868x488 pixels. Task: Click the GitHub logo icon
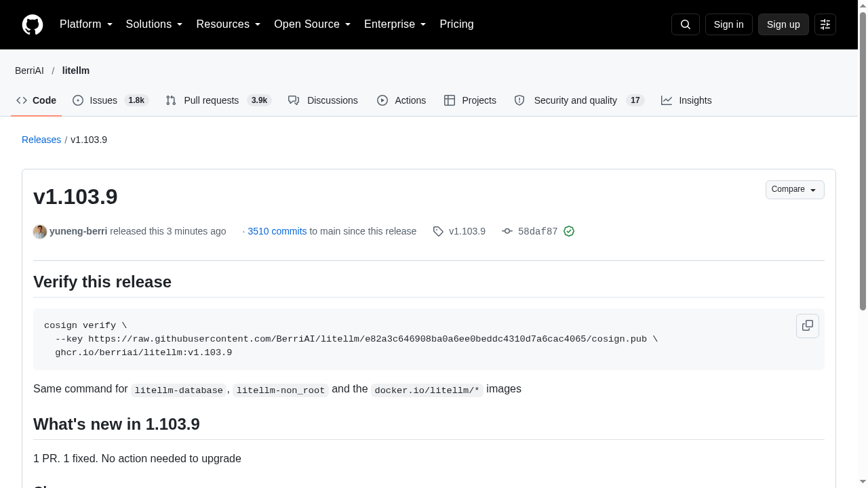point(33,24)
